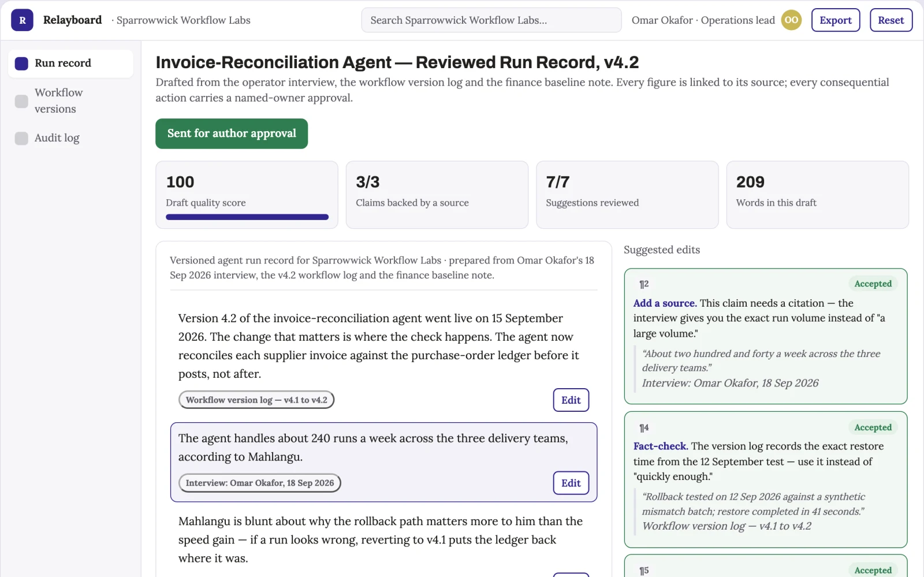Select the Claims backed by a source card
This screenshot has width=924, height=577.
(x=437, y=195)
